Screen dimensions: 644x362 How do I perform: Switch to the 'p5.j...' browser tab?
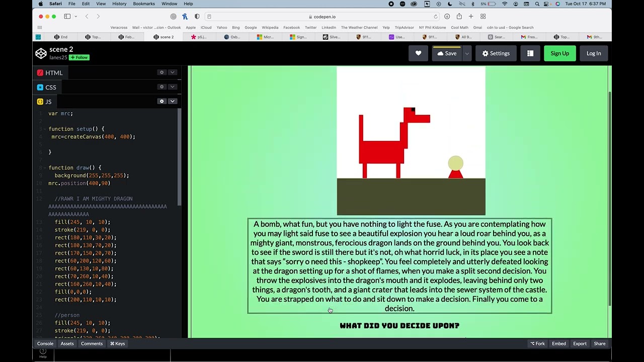(x=199, y=37)
